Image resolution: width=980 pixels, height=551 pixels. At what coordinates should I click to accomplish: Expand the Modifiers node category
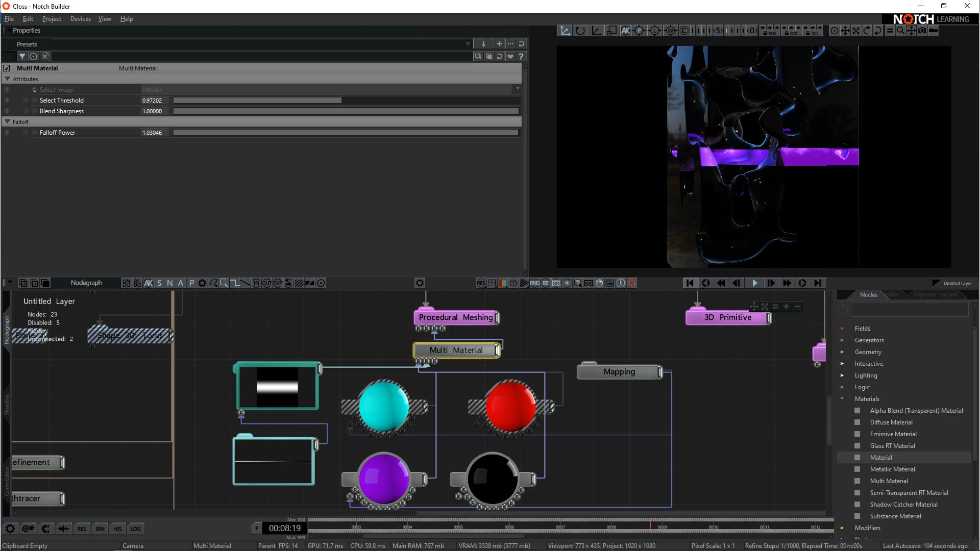pyautogui.click(x=842, y=528)
